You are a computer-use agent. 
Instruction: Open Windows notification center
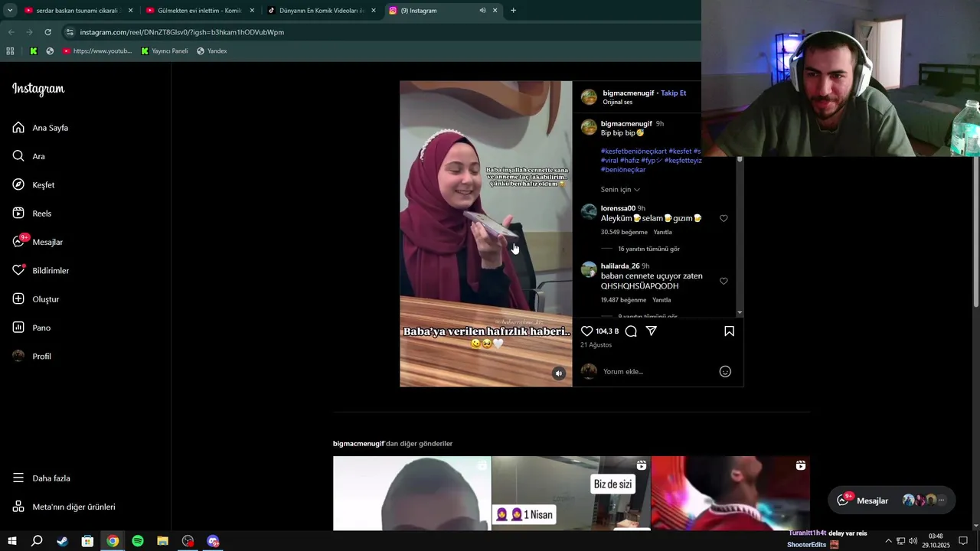(963, 541)
